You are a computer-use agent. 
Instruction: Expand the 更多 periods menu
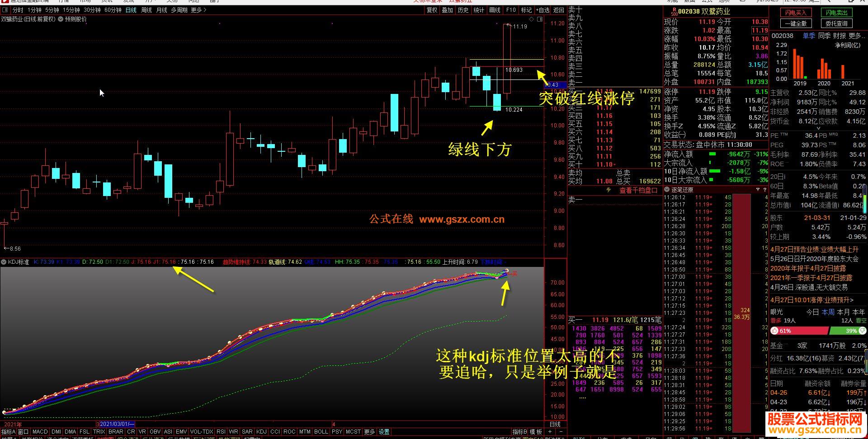pos(198,10)
